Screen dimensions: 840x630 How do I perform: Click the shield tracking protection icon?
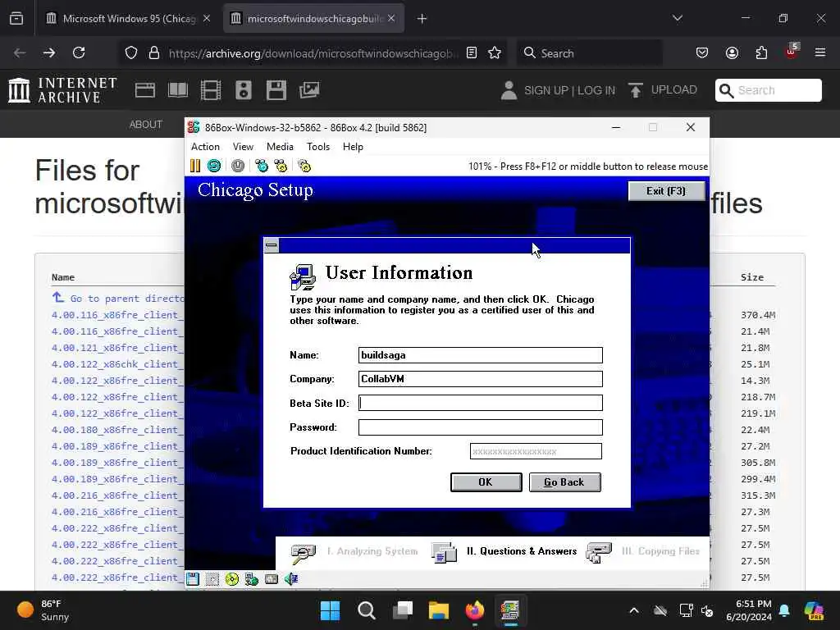(x=131, y=52)
